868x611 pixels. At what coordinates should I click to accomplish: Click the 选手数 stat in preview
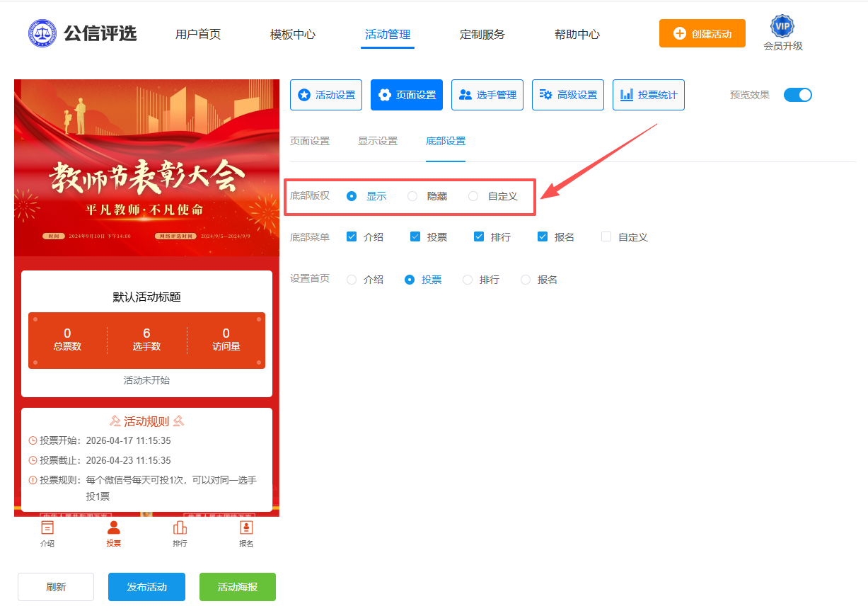[146, 340]
